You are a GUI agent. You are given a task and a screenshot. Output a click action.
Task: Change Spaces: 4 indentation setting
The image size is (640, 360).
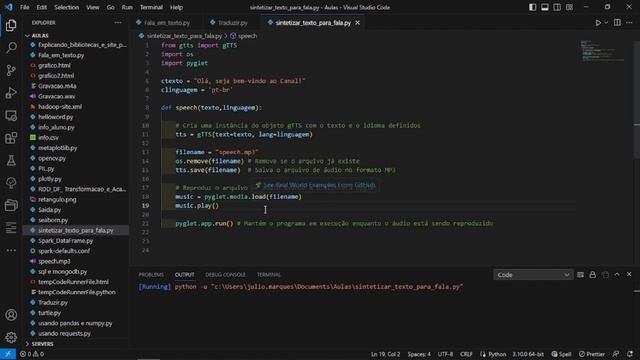click(x=419, y=354)
